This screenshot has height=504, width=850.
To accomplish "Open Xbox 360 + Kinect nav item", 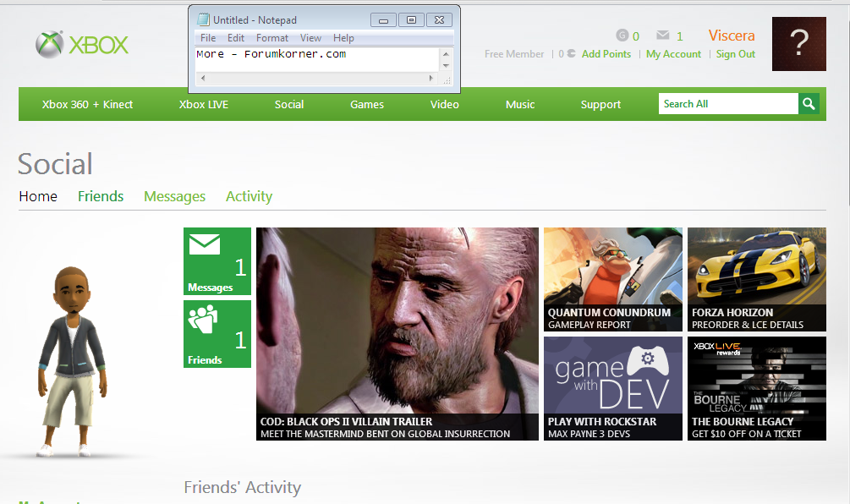I will coord(87,105).
